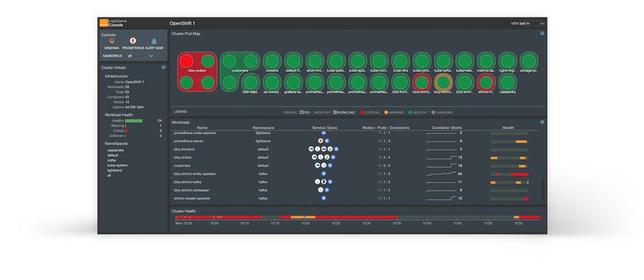
Task: Click the Cluster Health timeline bar
Action: [357, 217]
